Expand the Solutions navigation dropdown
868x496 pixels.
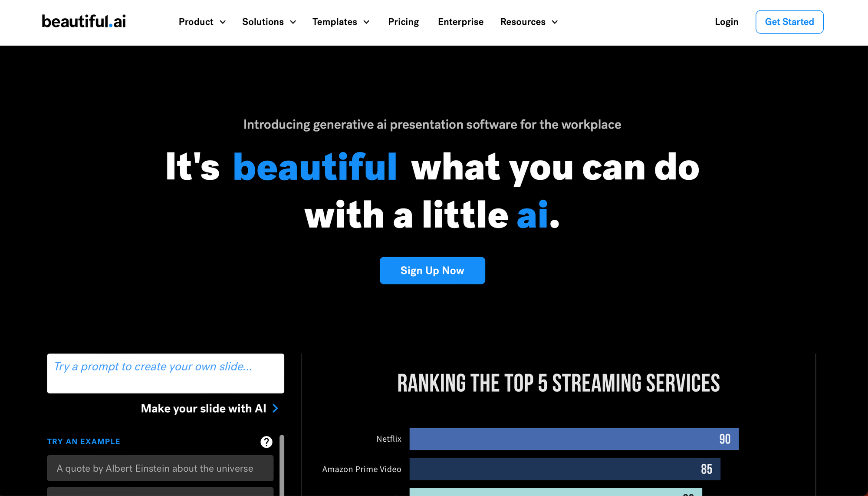269,22
